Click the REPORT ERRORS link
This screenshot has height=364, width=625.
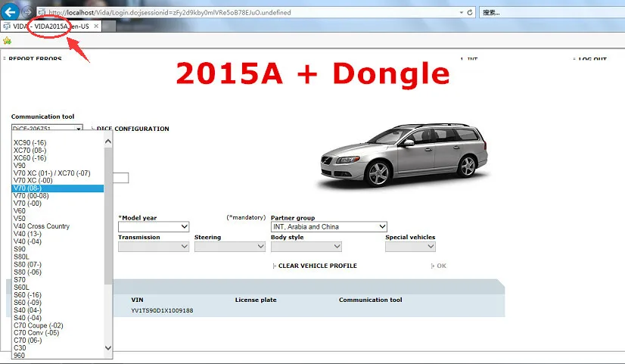[x=35, y=58]
